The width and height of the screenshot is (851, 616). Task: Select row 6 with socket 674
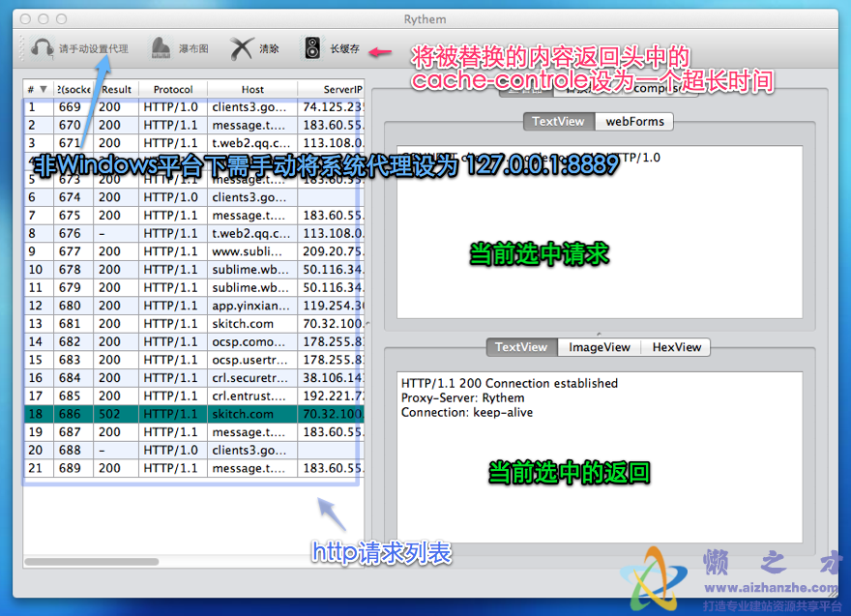click(x=193, y=197)
